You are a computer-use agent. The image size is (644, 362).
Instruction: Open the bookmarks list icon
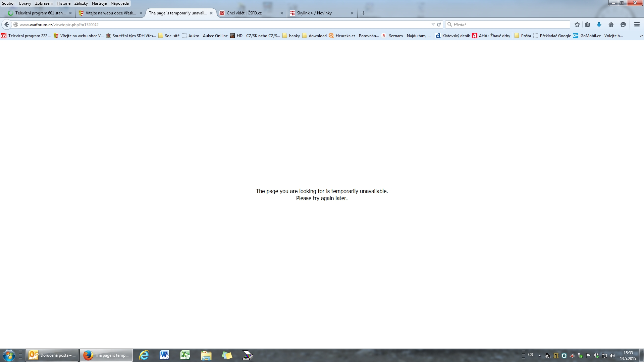587,24
